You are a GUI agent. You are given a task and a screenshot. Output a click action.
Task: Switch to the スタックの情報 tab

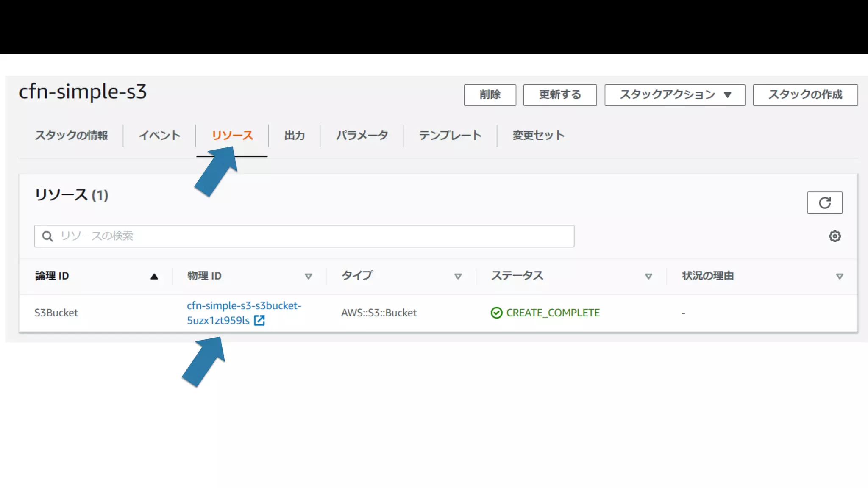[71, 136]
